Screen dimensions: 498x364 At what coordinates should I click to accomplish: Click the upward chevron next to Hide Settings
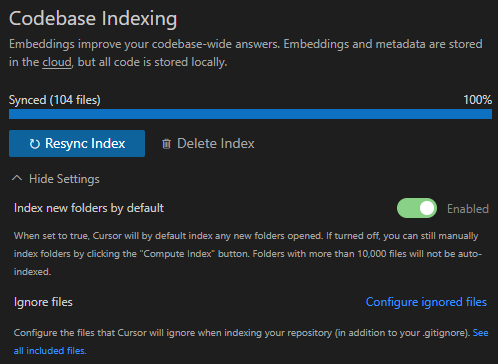(17, 178)
